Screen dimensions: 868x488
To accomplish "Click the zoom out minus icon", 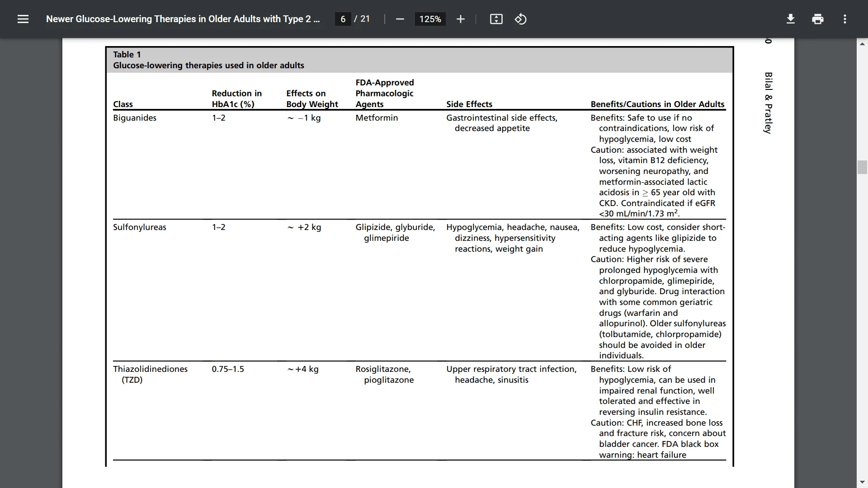I will (400, 19).
